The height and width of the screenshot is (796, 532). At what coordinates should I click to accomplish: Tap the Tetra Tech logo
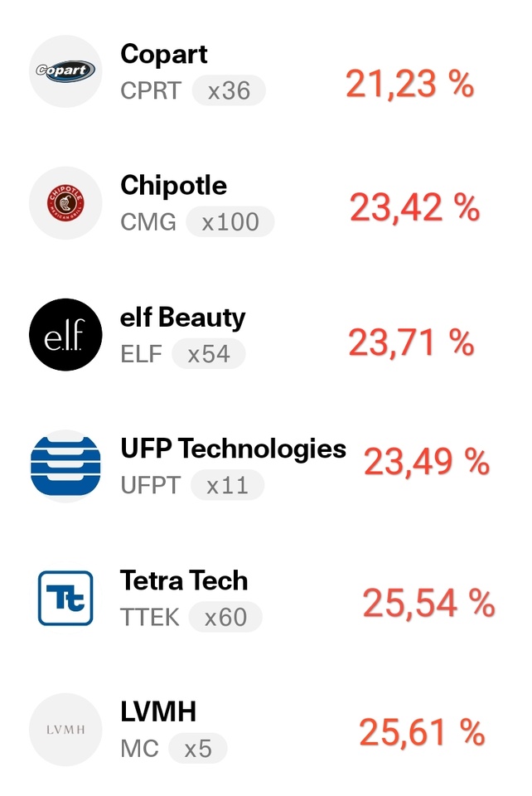tap(65, 597)
